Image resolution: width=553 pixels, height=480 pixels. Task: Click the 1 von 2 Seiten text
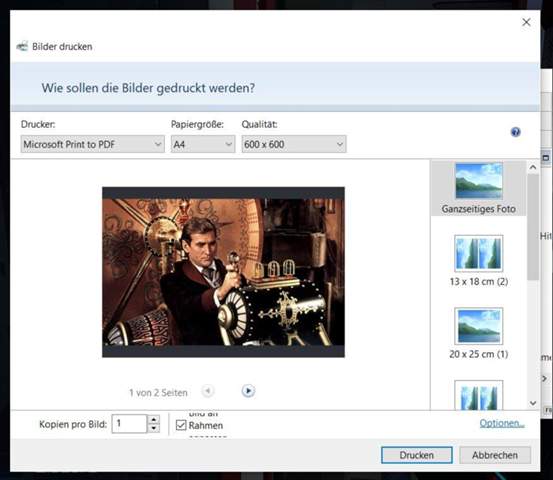[158, 393]
